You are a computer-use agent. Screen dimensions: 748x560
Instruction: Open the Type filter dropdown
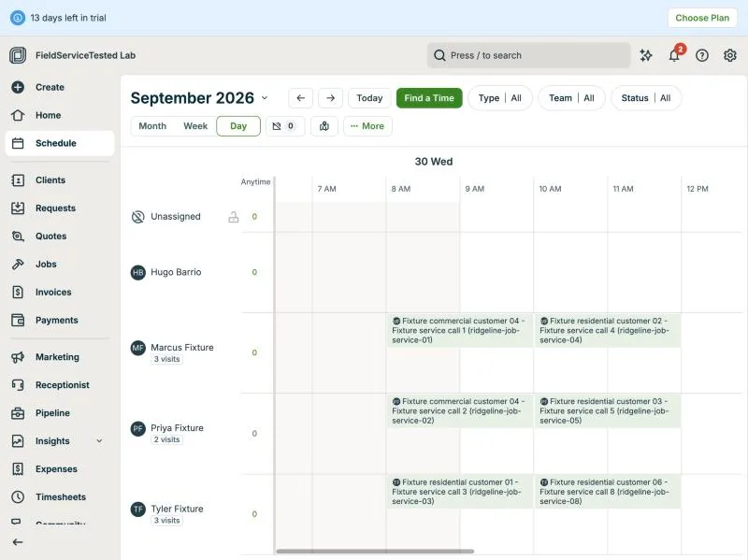point(500,98)
